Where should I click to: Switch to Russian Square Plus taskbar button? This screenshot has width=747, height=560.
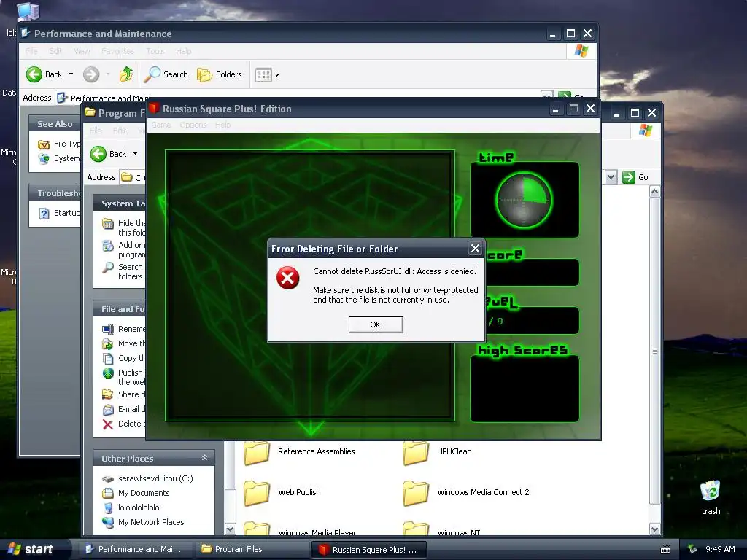(368, 550)
